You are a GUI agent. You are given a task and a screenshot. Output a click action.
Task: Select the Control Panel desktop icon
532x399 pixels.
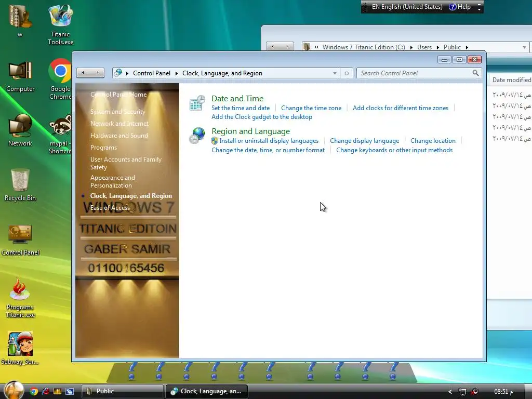click(20, 240)
